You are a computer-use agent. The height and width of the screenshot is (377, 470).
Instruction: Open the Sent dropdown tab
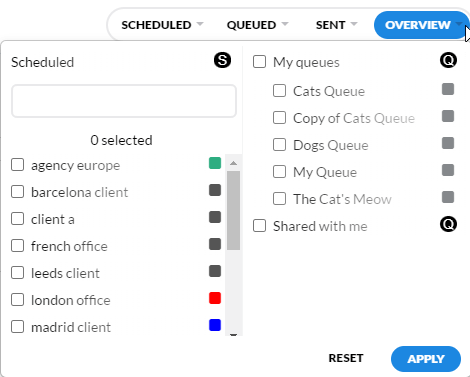(336, 25)
